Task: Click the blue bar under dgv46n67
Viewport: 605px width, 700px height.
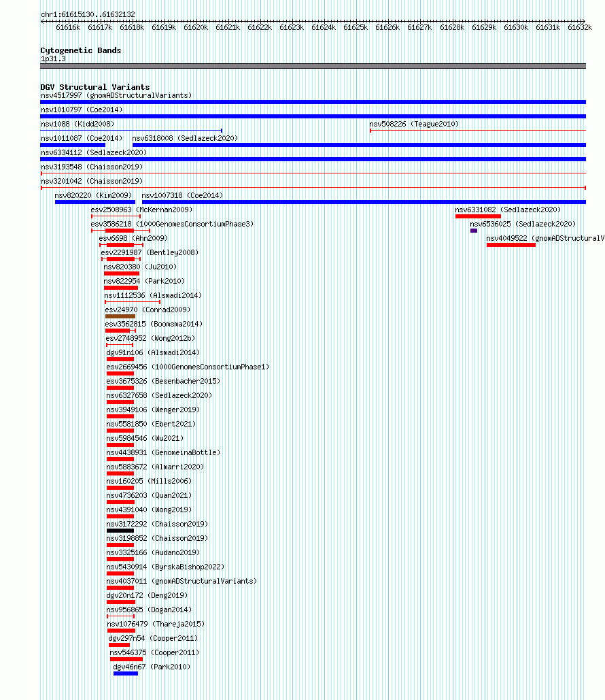Action: pos(126,673)
